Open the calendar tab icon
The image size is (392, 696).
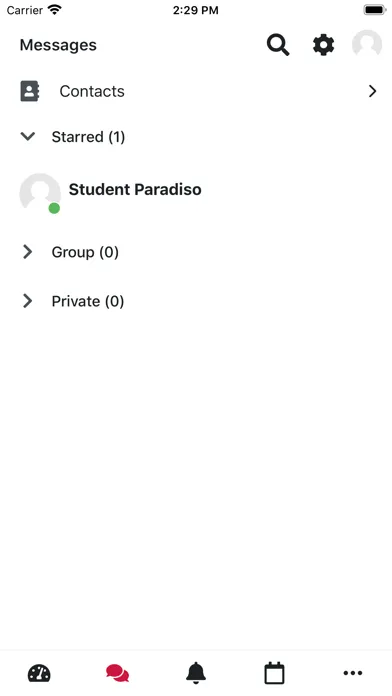coord(274,673)
